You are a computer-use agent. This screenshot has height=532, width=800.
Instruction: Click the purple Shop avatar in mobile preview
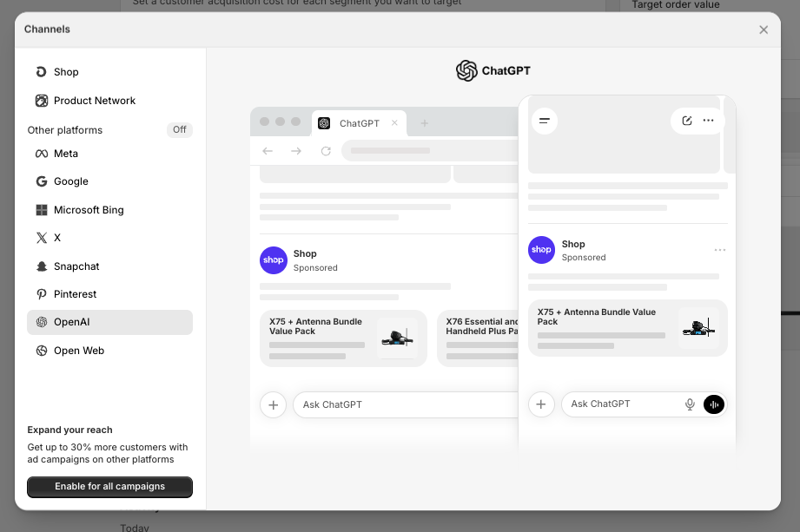coord(541,250)
